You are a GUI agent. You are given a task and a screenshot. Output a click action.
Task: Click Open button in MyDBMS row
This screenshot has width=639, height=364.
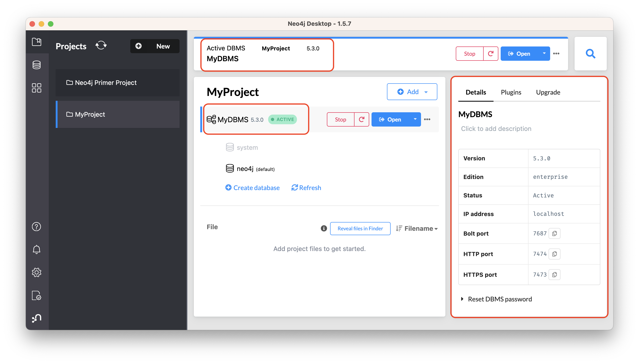[390, 119]
